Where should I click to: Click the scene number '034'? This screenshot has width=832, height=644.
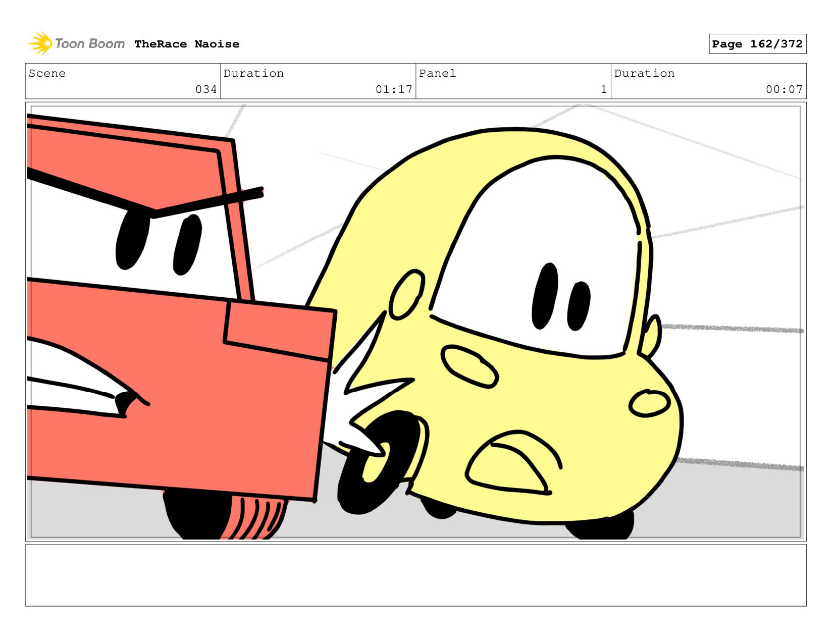click(206, 89)
